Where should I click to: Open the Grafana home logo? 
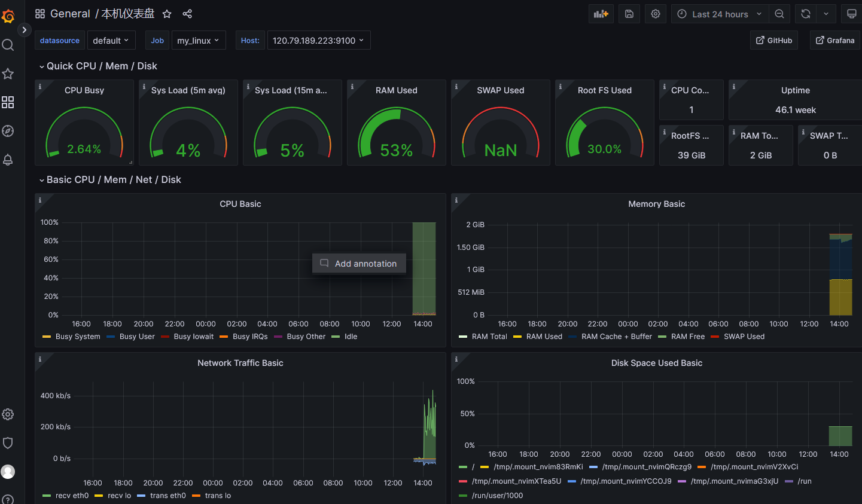8,16
